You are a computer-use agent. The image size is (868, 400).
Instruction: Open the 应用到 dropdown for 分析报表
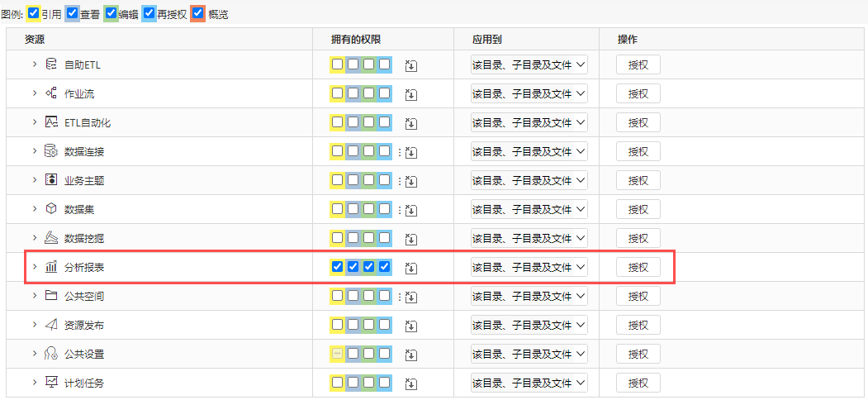529,267
